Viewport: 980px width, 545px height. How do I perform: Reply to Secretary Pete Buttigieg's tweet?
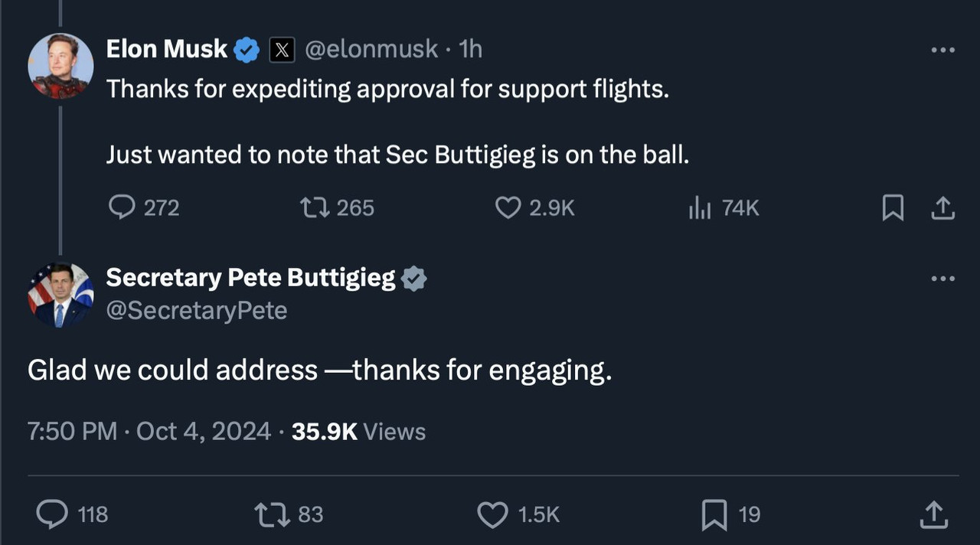pyautogui.click(x=52, y=514)
